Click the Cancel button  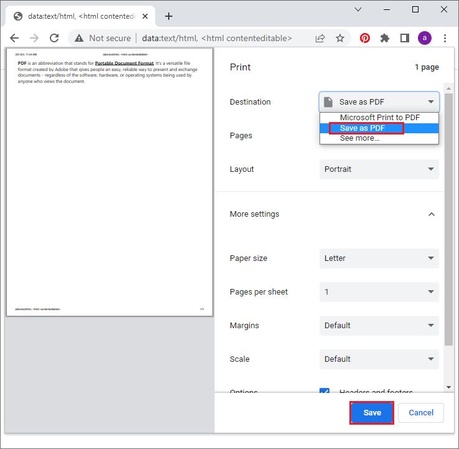pos(421,413)
